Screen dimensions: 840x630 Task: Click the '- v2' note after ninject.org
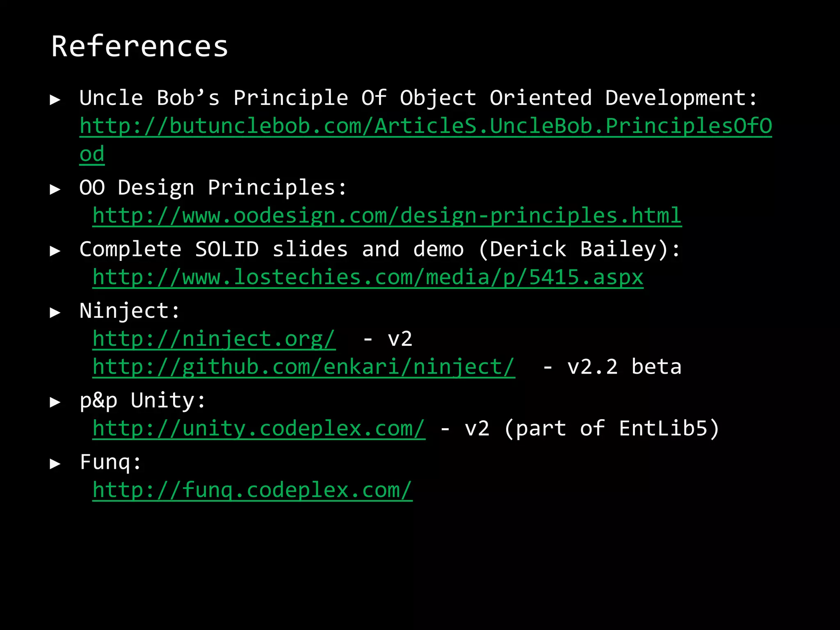click(388, 339)
